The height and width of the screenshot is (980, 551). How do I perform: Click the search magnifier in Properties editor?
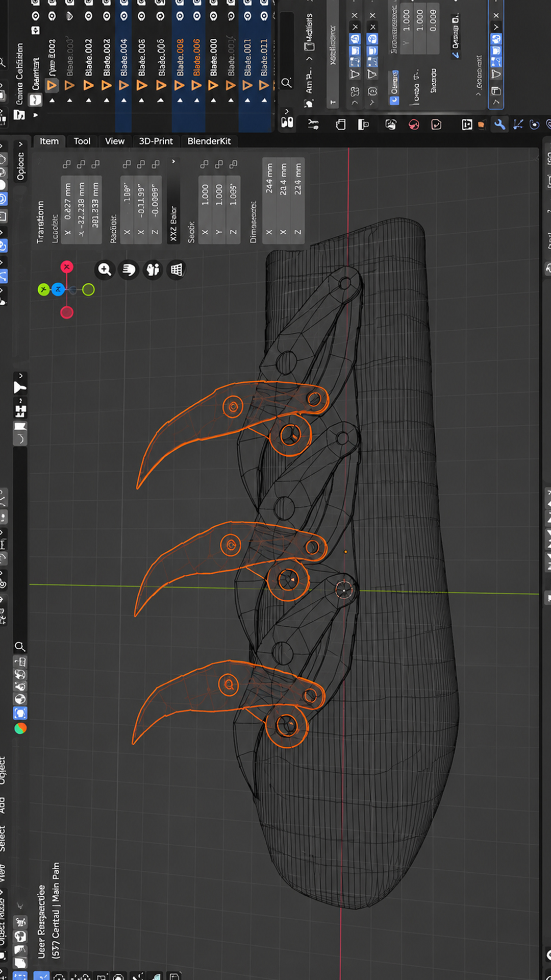[x=286, y=83]
